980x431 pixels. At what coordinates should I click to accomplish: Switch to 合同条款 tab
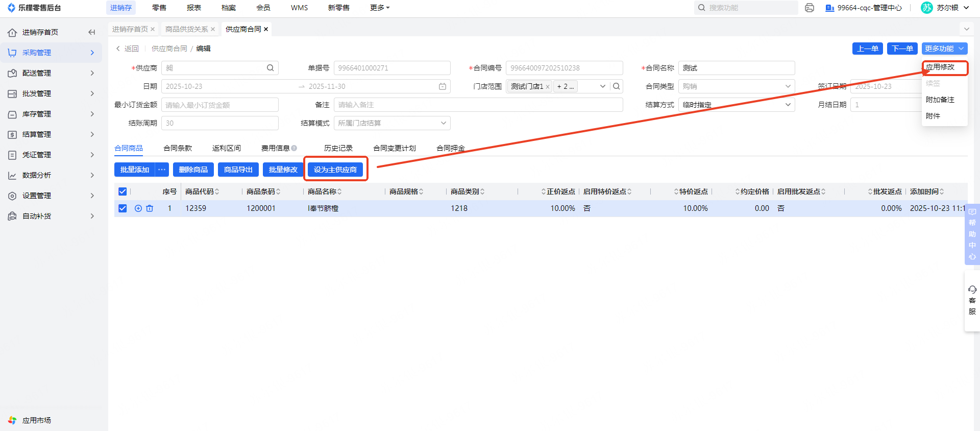tap(178, 148)
